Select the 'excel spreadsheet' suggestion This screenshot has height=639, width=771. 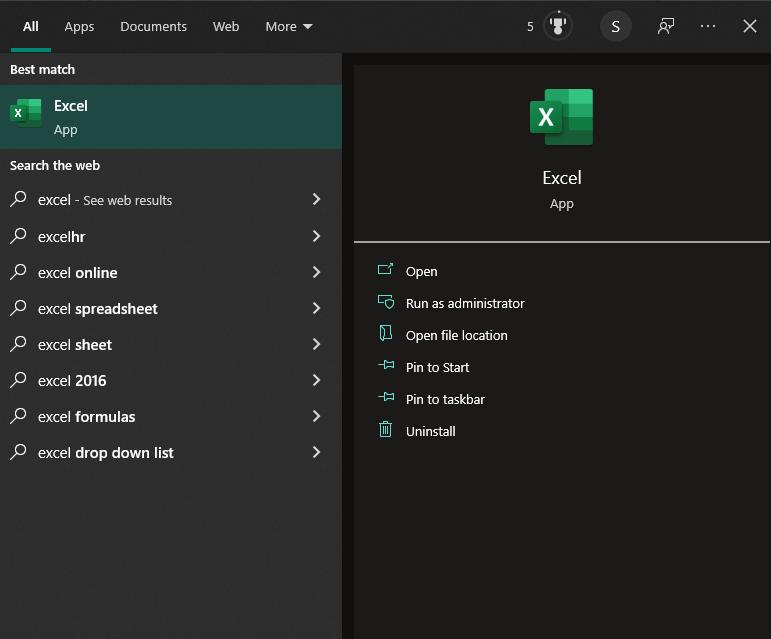coord(171,308)
